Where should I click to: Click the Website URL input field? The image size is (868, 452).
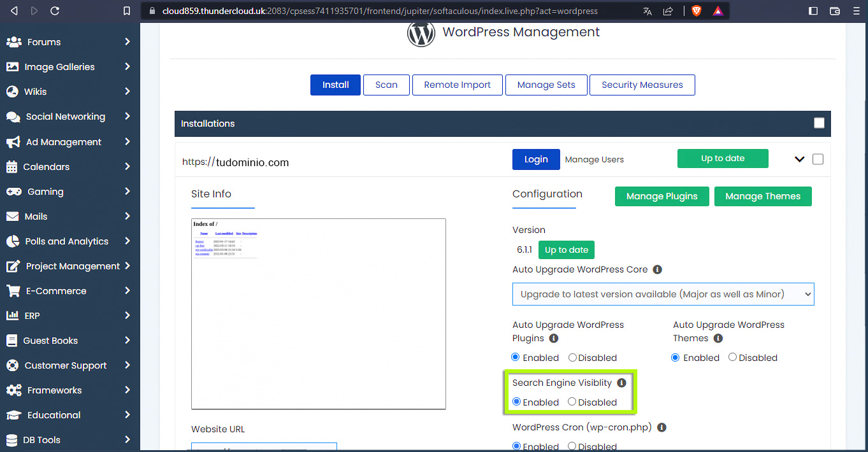(x=264, y=447)
